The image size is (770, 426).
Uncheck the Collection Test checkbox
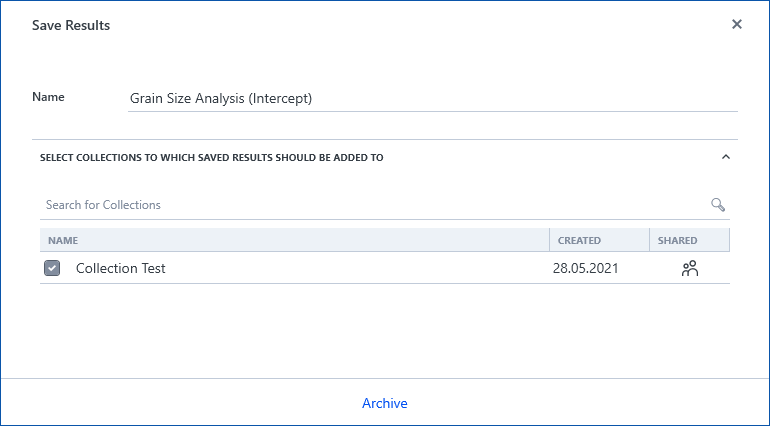[52, 268]
